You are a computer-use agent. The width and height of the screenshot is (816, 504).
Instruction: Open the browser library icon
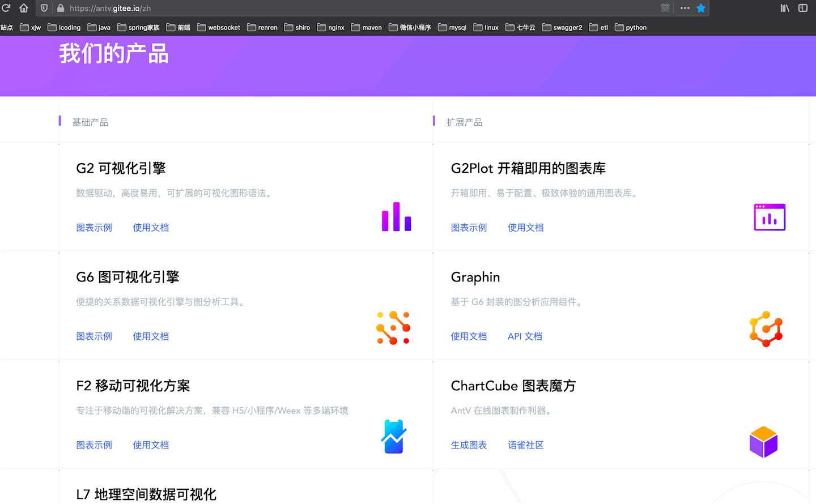pyautogui.click(x=785, y=8)
